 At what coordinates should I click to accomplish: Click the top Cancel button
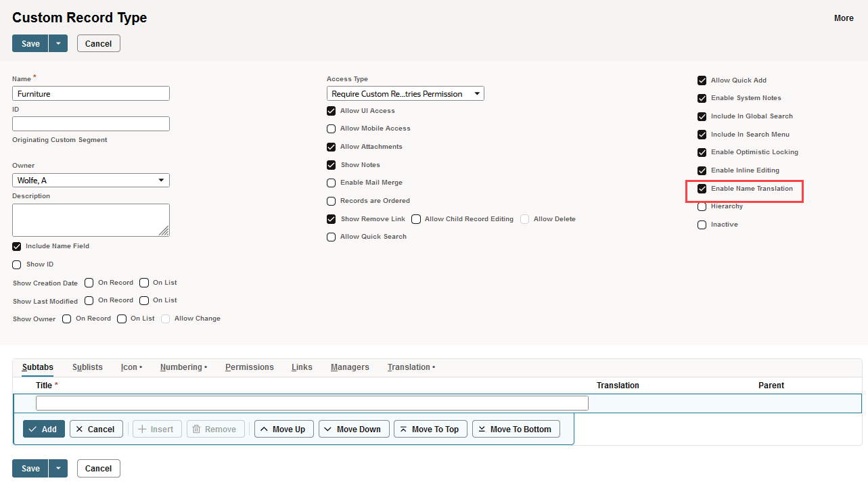(99, 43)
